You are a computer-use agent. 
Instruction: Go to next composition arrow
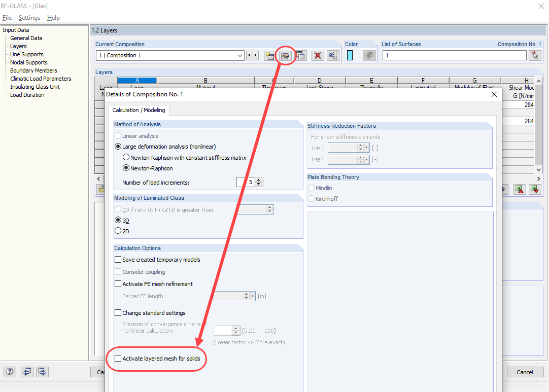click(256, 55)
